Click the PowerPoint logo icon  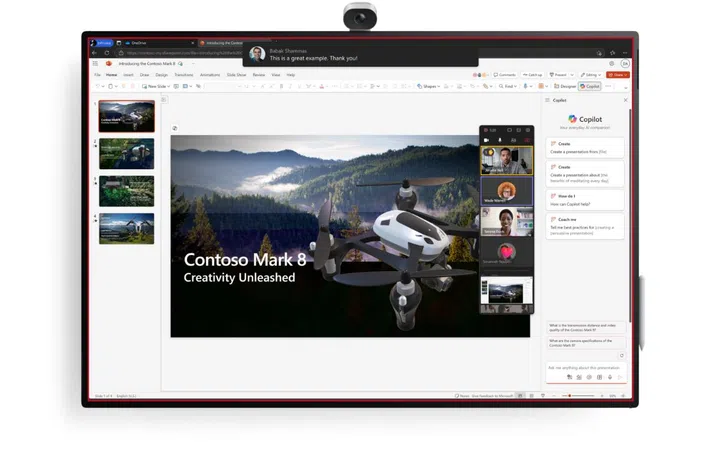pos(108,63)
